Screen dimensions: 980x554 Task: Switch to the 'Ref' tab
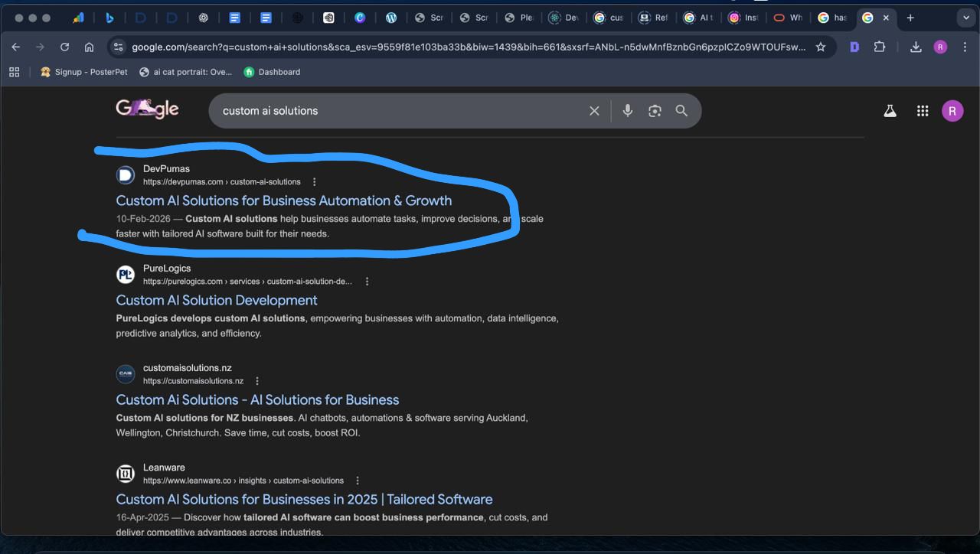[x=653, y=18]
